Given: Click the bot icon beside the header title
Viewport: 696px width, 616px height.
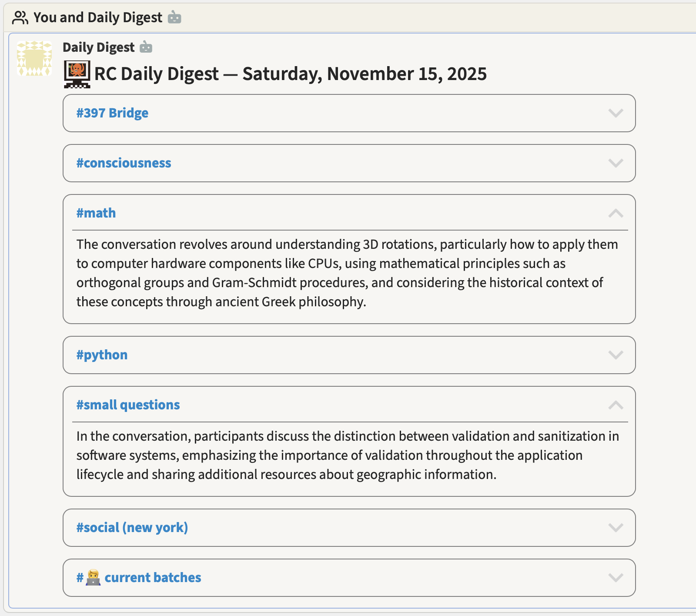Looking at the screenshot, I should tap(174, 17).
